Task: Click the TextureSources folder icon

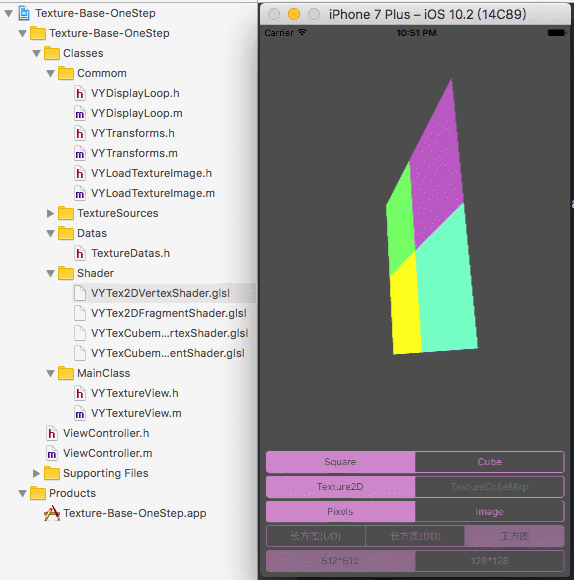Action: [x=66, y=213]
